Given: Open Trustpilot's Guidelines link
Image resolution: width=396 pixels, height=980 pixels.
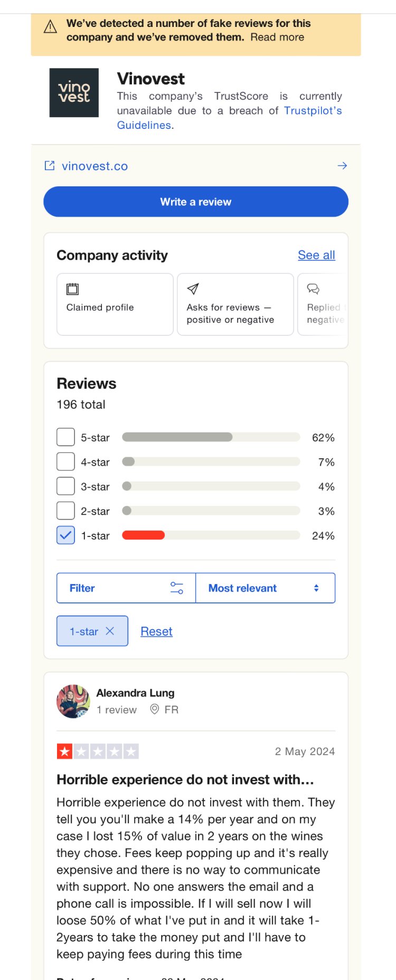Looking at the screenshot, I should point(230,118).
